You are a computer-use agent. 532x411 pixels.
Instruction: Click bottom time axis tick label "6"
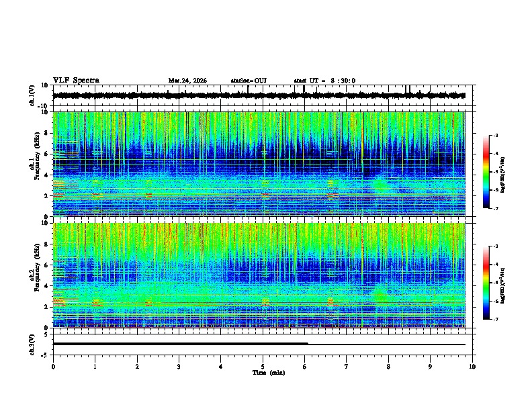(304, 367)
